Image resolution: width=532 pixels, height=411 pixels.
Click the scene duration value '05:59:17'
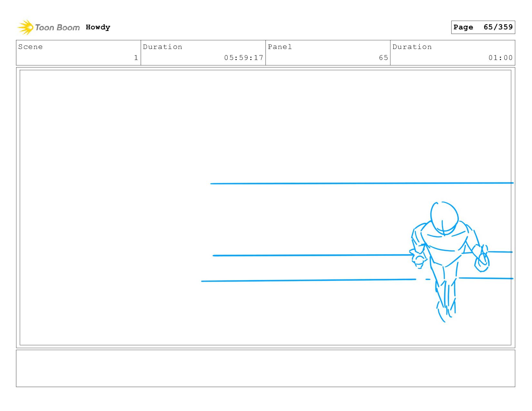click(x=244, y=58)
